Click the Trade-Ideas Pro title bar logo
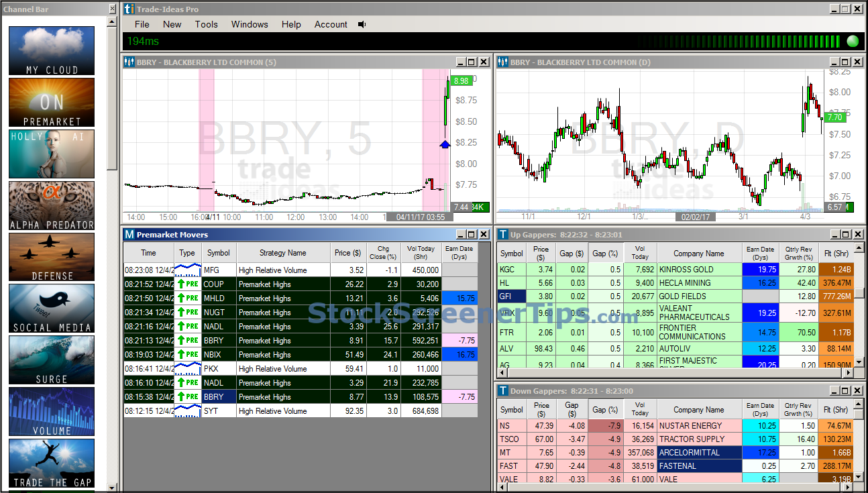This screenshot has height=493, width=868. point(129,9)
